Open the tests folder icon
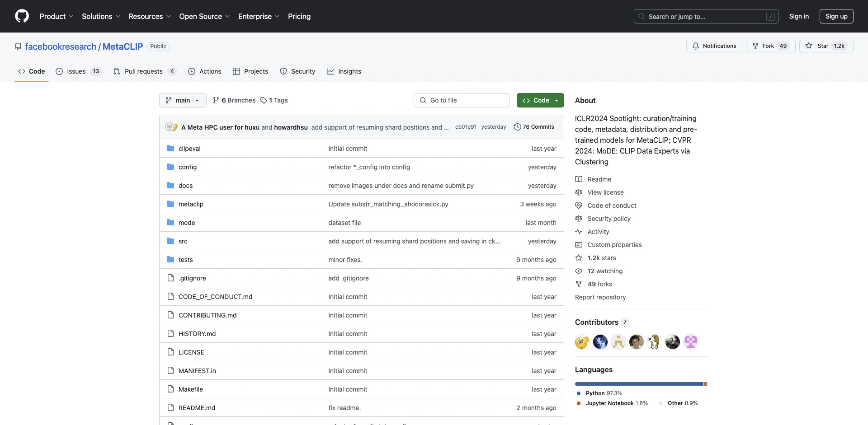 tap(170, 260)
